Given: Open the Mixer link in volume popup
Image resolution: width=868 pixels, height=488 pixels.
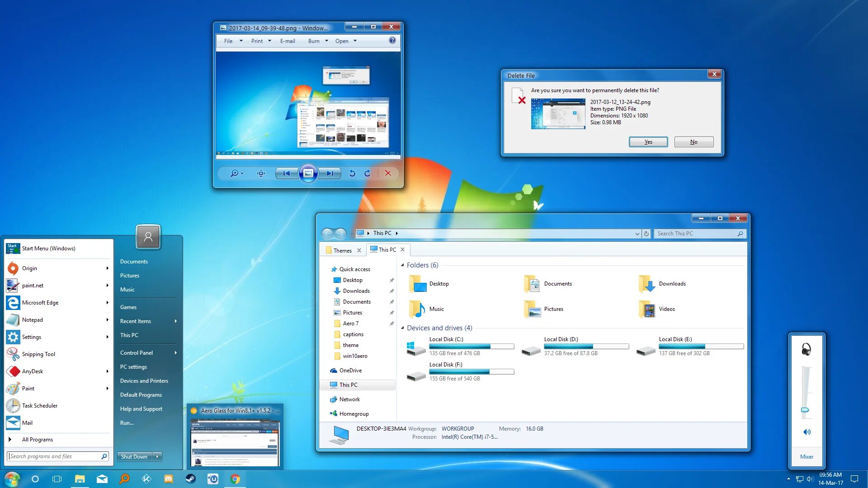Looking at the screenshot, I should 807,456.
